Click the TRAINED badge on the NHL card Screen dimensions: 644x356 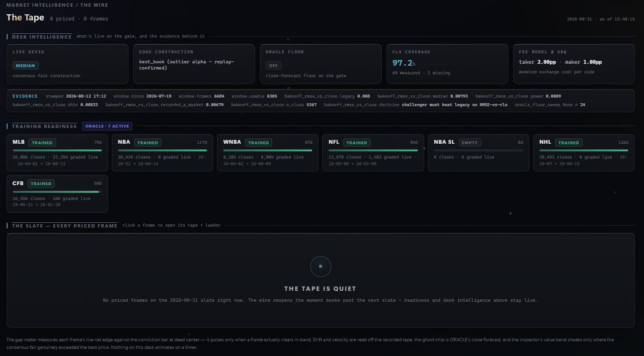point(568,142)
